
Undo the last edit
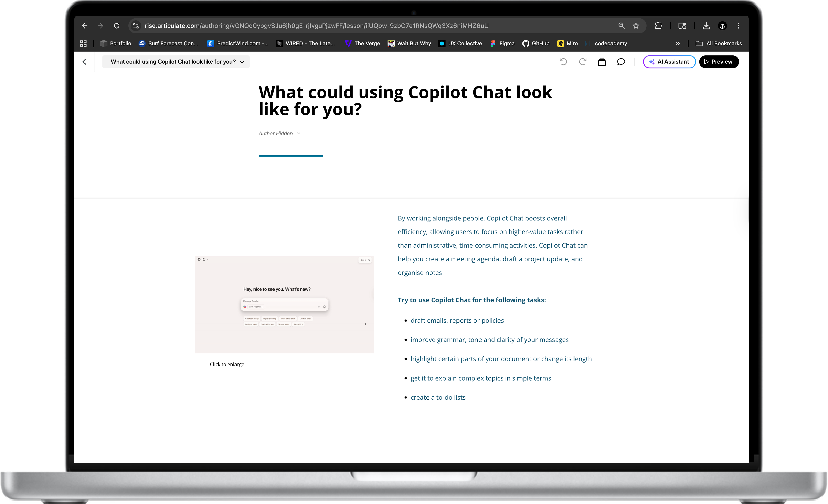(563, 62)
